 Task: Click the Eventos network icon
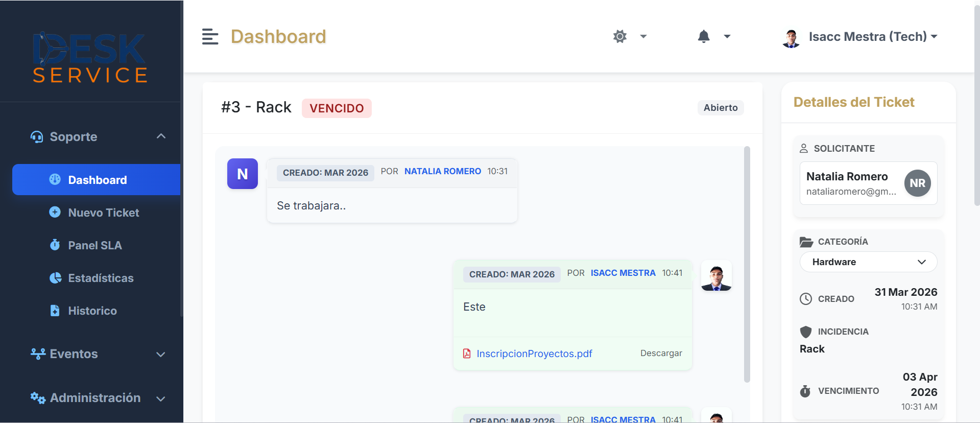coord(38,354)
